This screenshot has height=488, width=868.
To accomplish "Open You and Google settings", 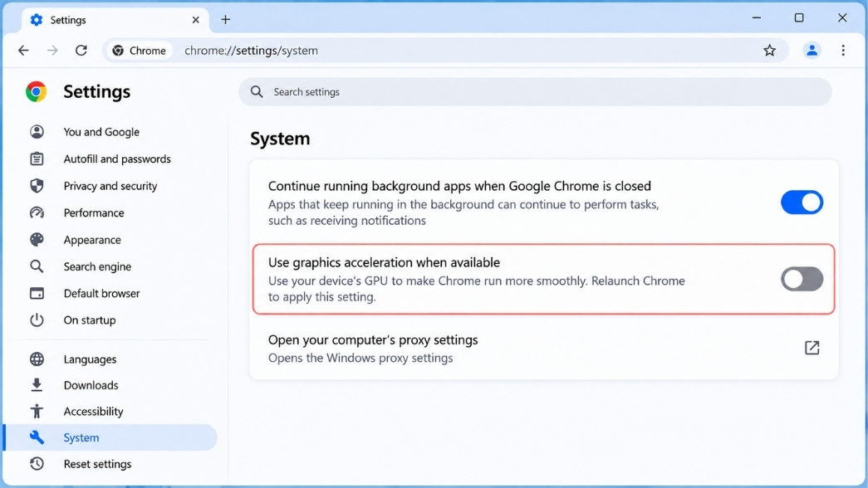I will [101, 132].
